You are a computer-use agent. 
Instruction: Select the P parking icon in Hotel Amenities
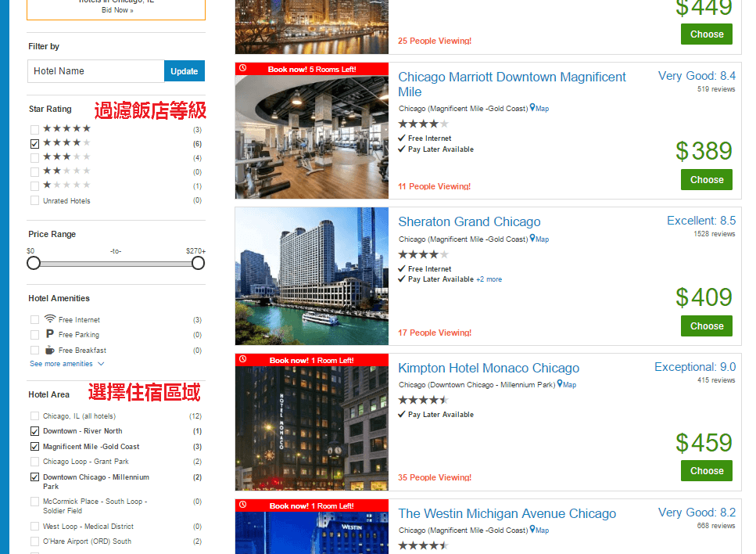48,335
